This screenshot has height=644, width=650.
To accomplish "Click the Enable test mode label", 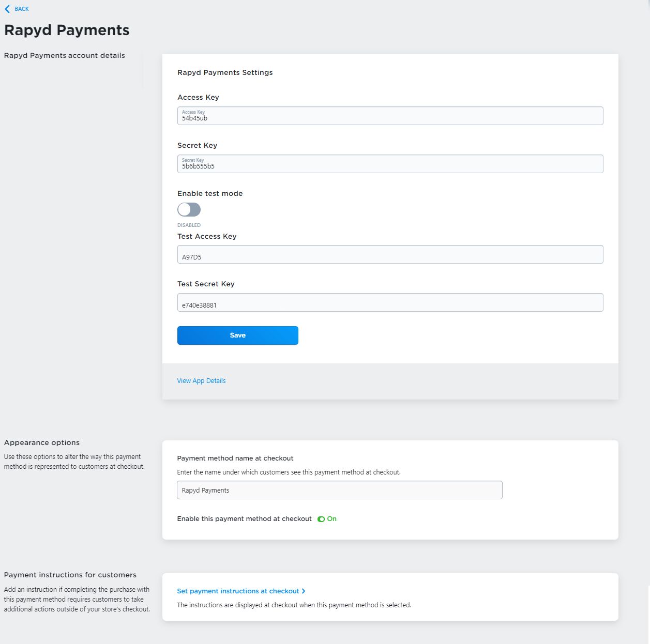I will [210, 194].
